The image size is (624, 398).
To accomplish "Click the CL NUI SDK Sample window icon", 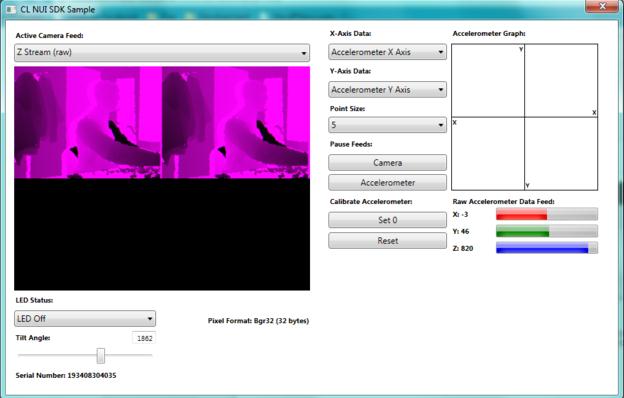I will click(11, 9).
